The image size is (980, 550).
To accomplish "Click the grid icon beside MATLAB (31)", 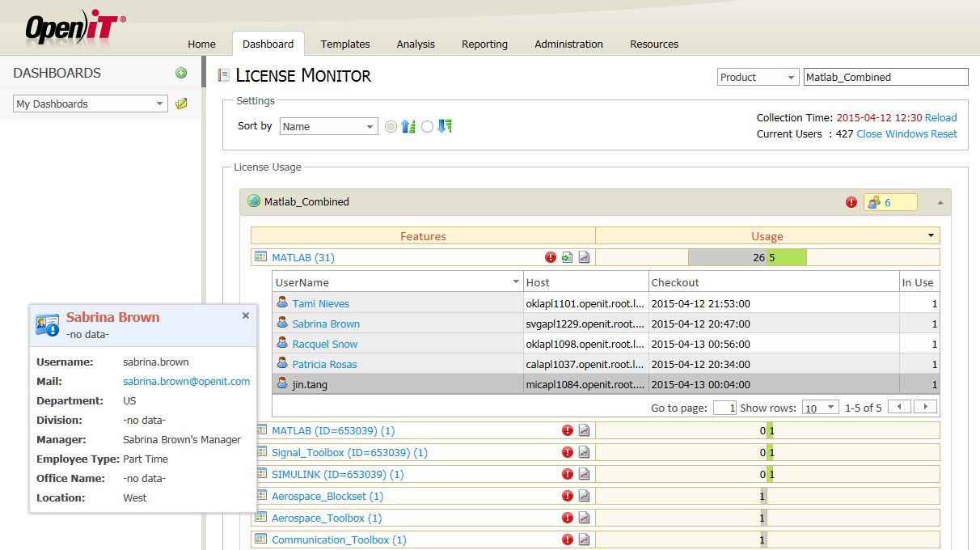I will (260, 257).
